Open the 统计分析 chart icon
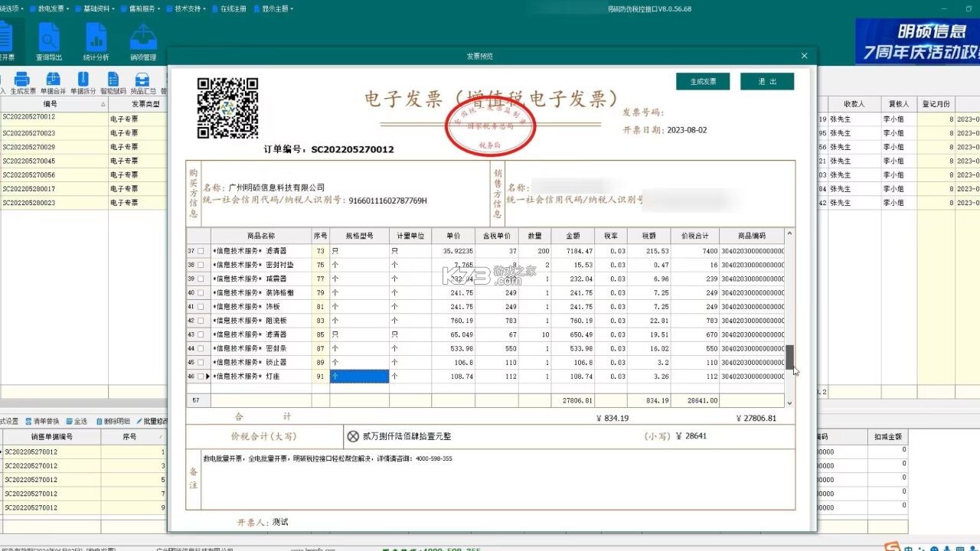This screenshot has height=551, width=980. [x=96, y=37]
